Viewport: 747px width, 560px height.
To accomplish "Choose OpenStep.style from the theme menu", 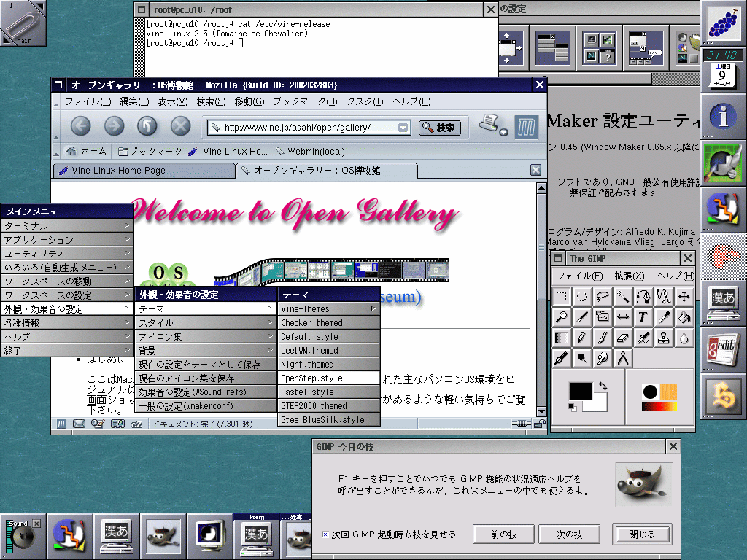I will pos(329,378).
